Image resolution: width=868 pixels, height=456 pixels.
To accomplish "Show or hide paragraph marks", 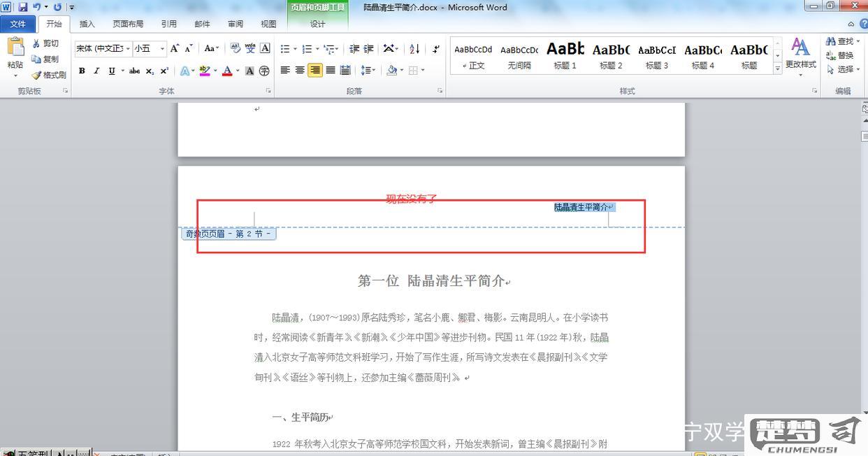I will pyautogui.click(x=436, y=48).
